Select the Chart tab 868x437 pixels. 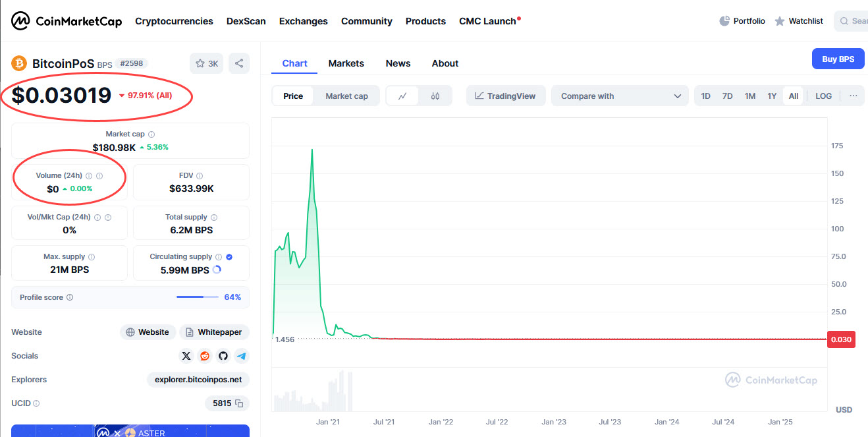294,63
